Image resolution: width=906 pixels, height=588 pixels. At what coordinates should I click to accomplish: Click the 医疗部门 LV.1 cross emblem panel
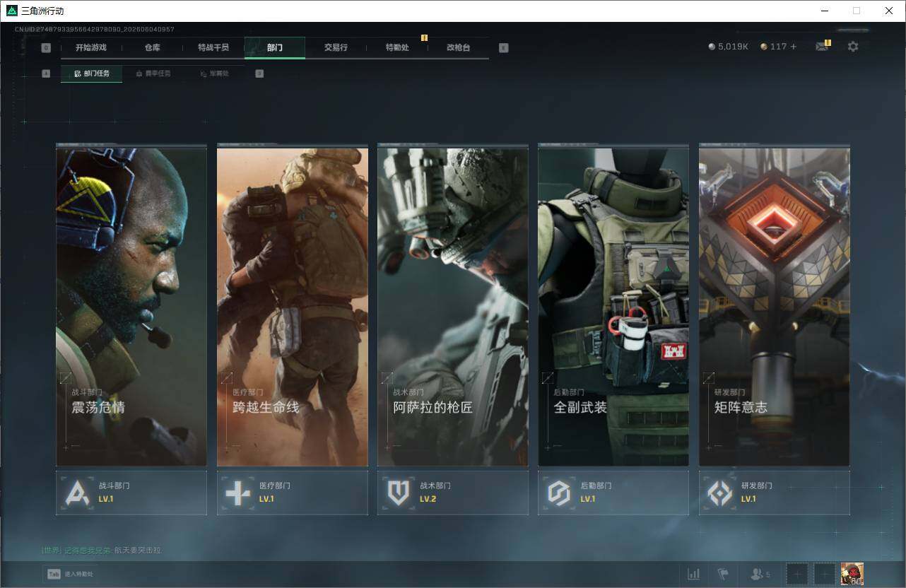click(292, 493)
